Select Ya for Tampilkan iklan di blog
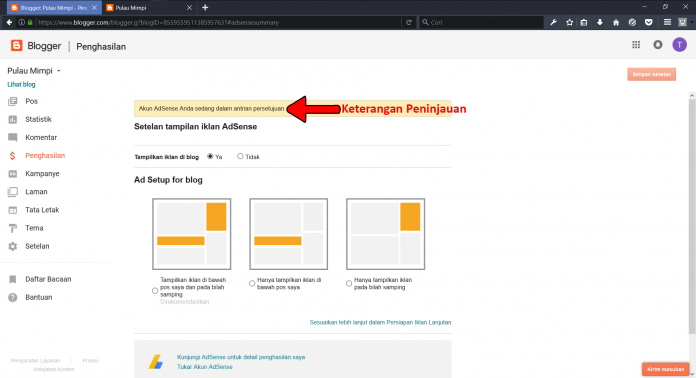The width and height of the screenshot is (696, 378). point(210,156)
